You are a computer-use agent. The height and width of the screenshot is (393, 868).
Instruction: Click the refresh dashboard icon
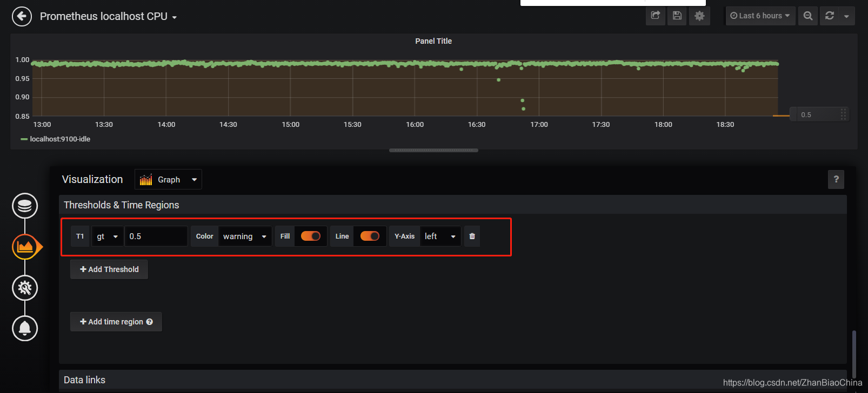coord(830,16)
